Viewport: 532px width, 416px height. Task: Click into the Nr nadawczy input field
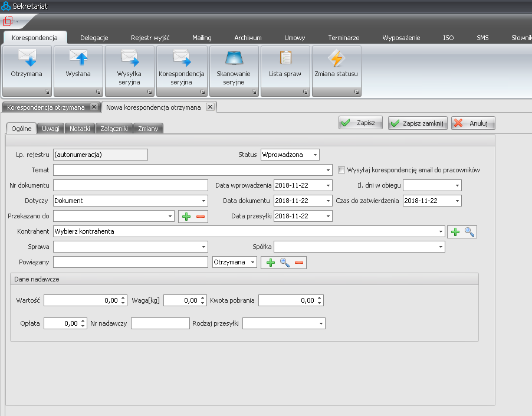160,324
